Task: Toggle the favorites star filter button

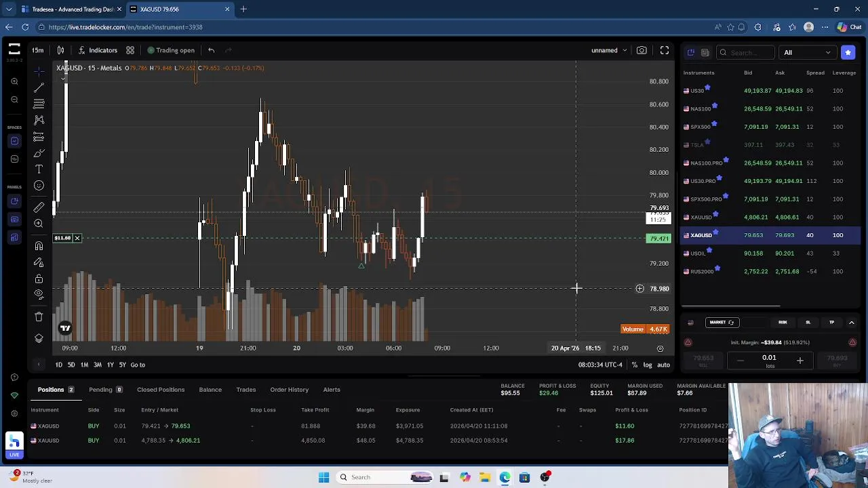Action: 848,52
